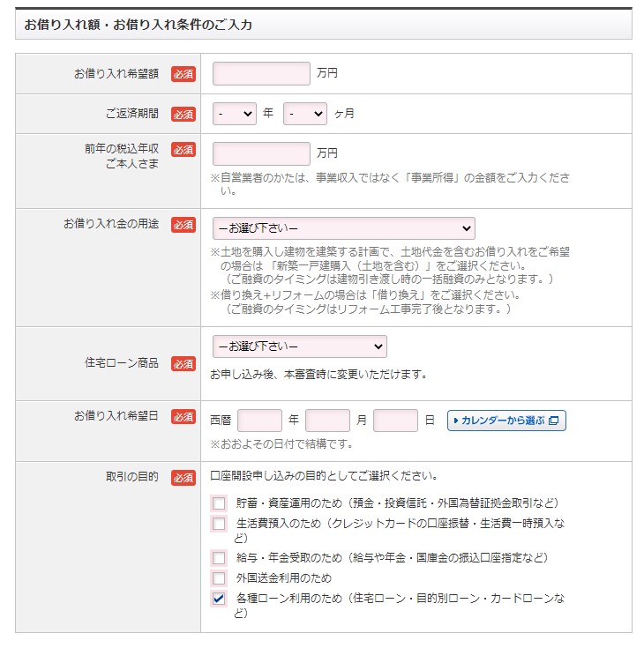Open the ご返済期間 years dropdown
This screenshot has width=644, height=648.
[234, 114]
